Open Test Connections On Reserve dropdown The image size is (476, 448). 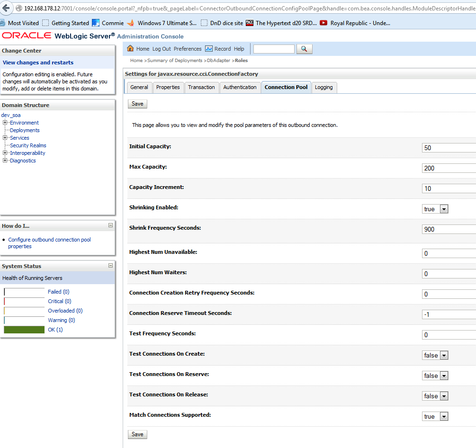click(x=435, y=376)
